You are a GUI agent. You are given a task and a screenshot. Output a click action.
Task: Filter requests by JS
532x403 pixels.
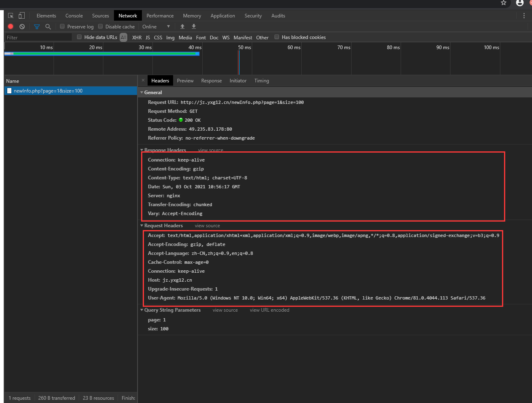click(x=148, y=37)
